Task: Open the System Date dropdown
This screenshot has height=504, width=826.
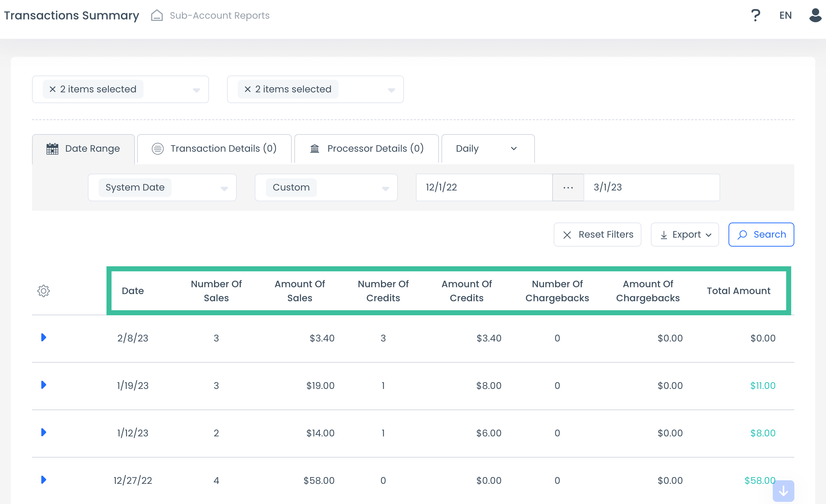Action: [x=162, y=187]
